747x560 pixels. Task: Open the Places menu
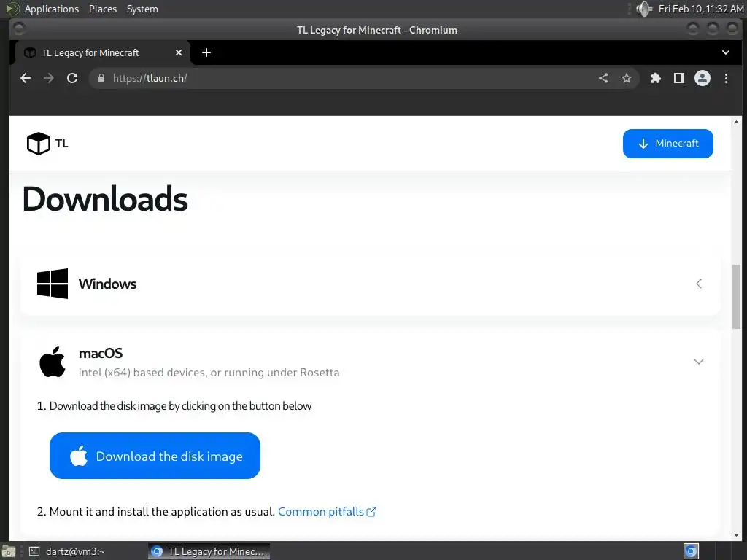[x=103, y=9]
